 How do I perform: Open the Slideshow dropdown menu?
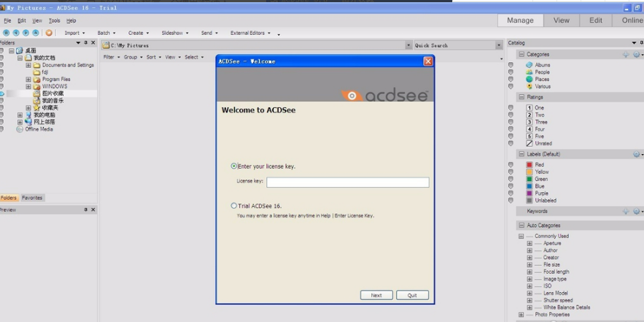pyautogui.click(x=174, y=33)
